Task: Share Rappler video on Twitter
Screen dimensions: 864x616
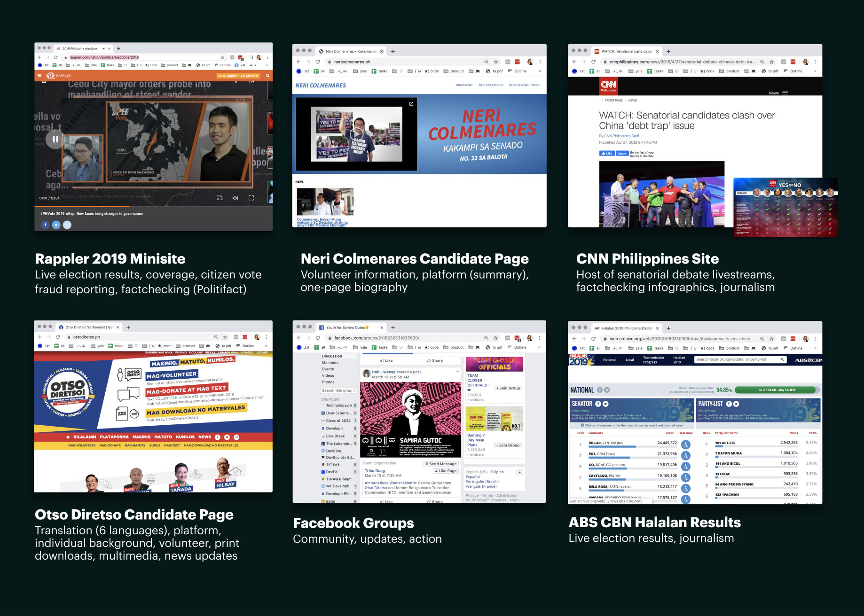Action: [x=56, y=225]
